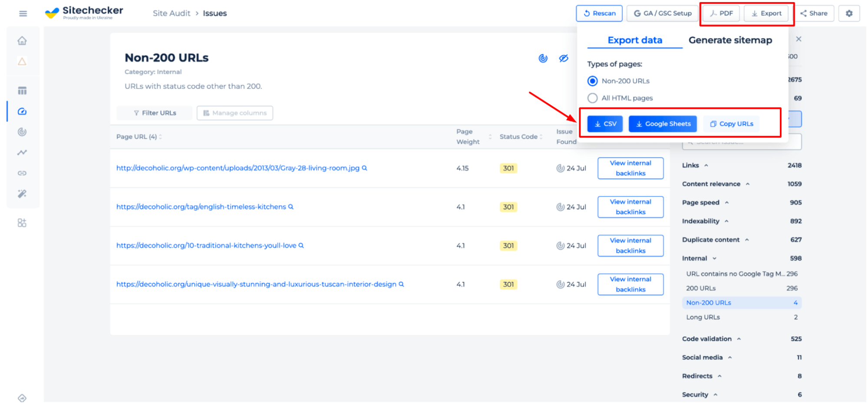The height and width of the screenshot is (404, 868).
Task: Open the hamburger menu
Action: 23,13
